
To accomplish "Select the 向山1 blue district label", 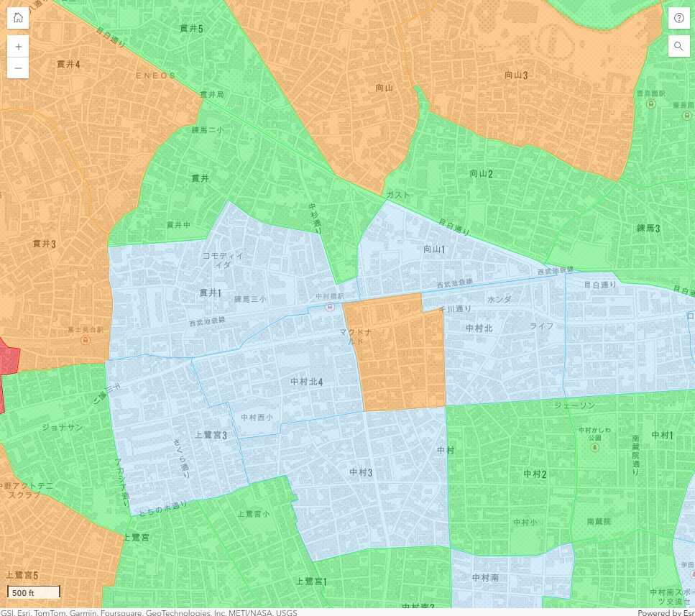I will pos(435,249).
